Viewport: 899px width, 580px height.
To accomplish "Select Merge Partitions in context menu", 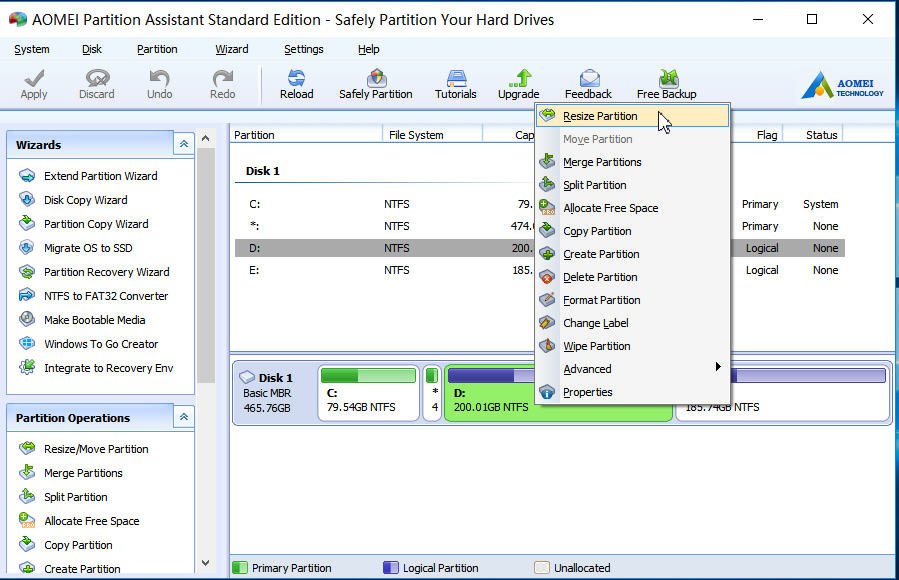I will (x=633, y=162).
